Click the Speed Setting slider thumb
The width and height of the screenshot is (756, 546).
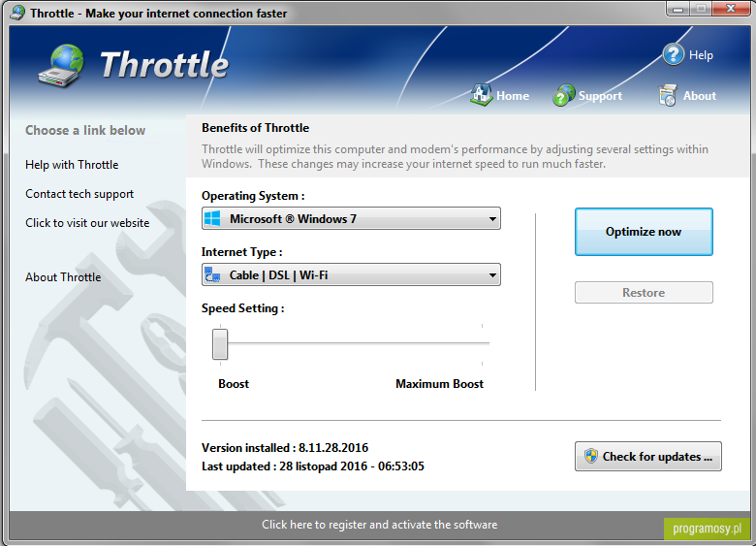[220, 344]
